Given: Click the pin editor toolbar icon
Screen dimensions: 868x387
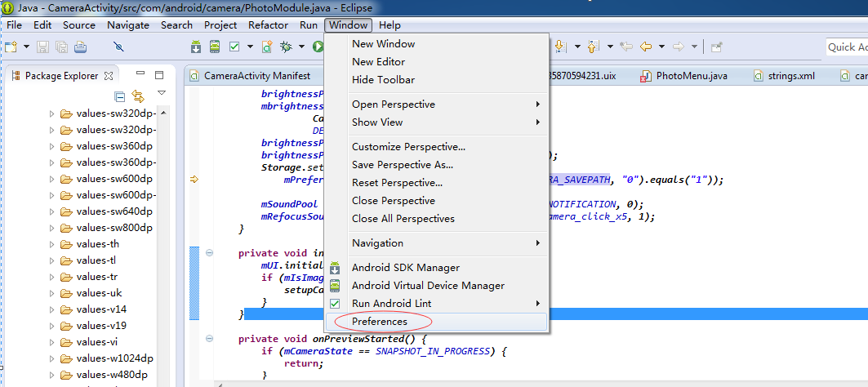Looking at the screenshot, I should tap(716, 47).
